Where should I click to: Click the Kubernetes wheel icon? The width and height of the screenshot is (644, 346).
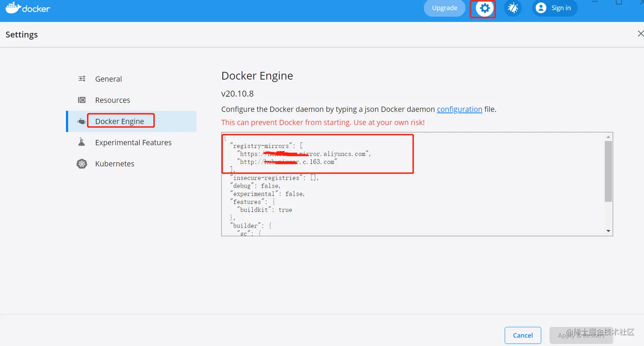coord(81,164)
